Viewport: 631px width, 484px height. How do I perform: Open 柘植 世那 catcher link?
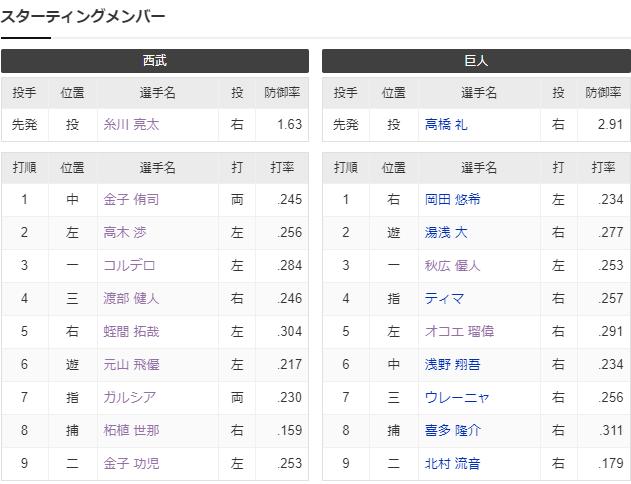pyautogui.click(x=131, y=430)
